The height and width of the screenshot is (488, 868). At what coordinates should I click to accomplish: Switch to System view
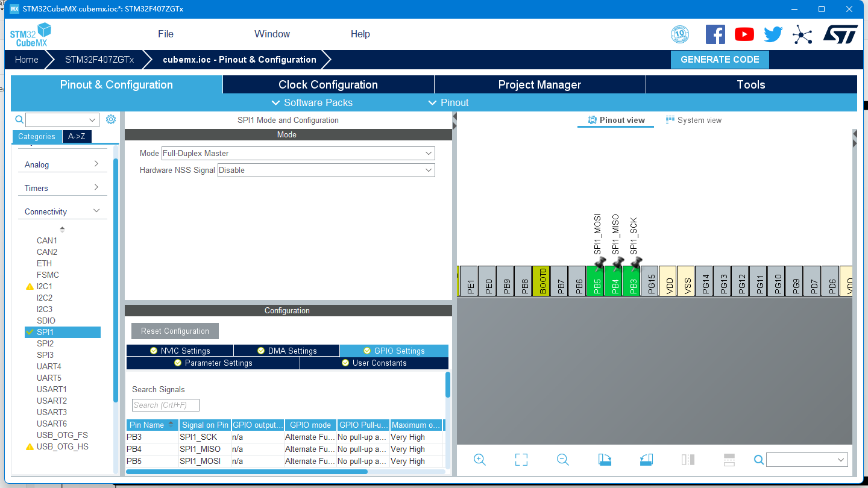[x=694, y=120]
